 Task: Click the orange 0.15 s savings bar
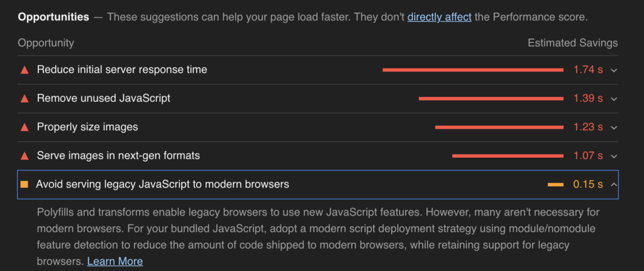coord(555,185)
